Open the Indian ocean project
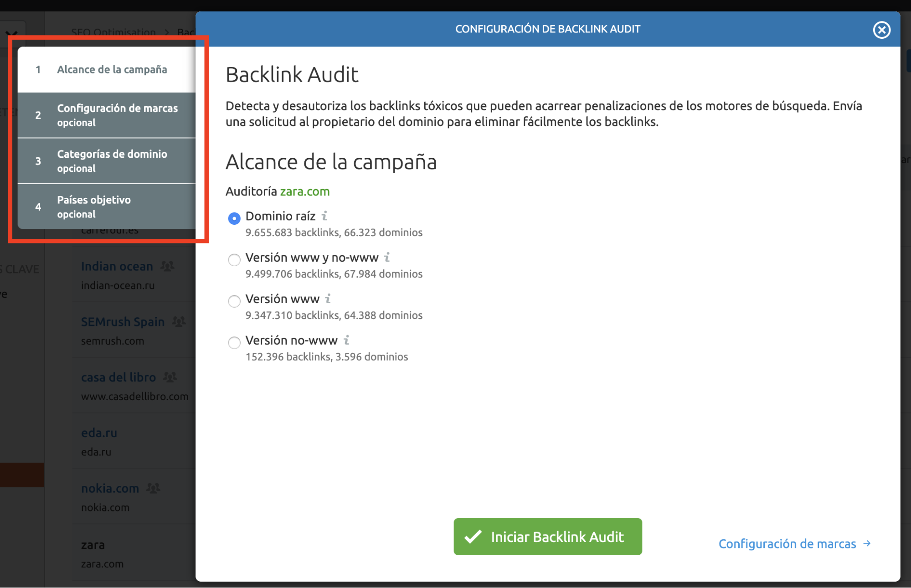Screen dimensions: 911x588 coord(117,266)
